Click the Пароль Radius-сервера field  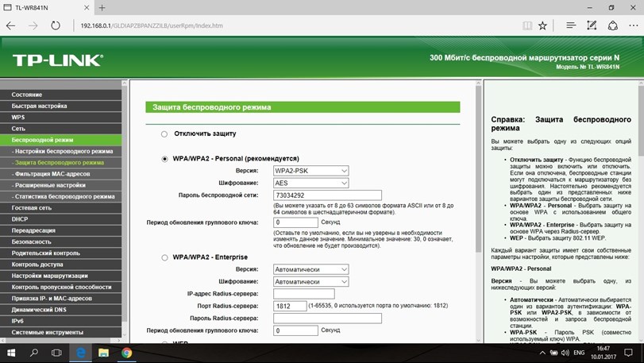(x=327, y=319)
